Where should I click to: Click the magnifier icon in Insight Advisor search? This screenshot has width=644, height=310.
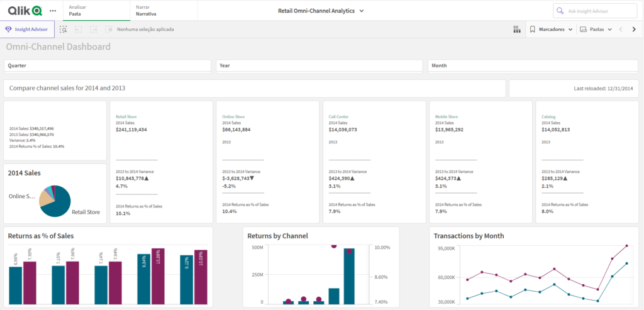point(560,11)
